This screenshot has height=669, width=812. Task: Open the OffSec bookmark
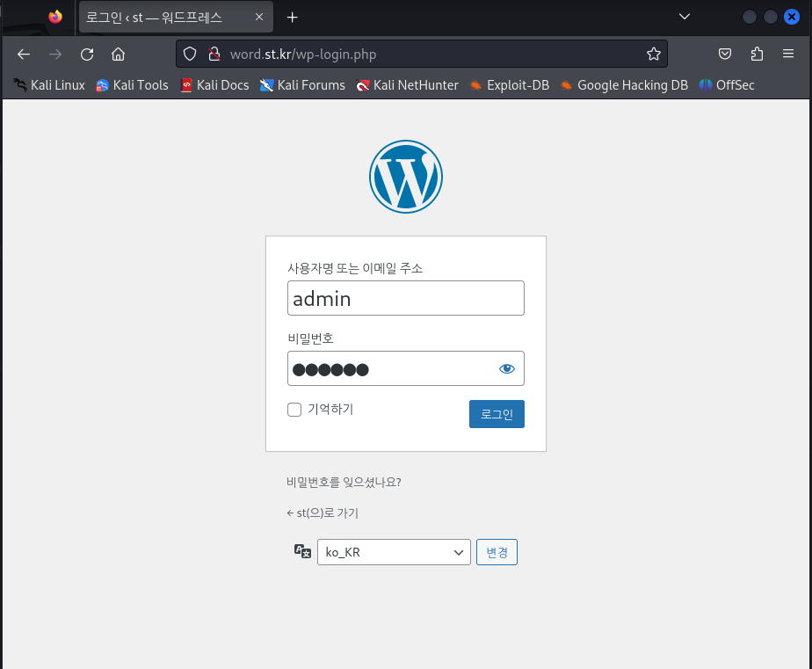tap(727, 85)
